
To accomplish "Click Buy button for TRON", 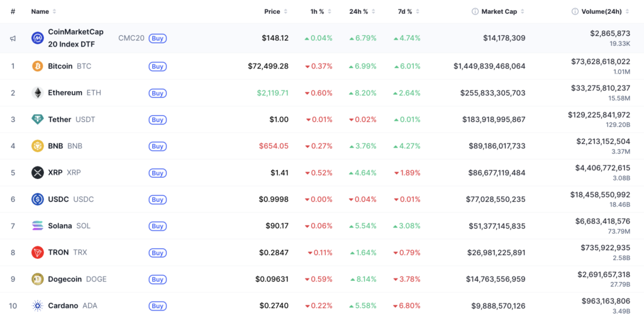I will coord(158,253).
